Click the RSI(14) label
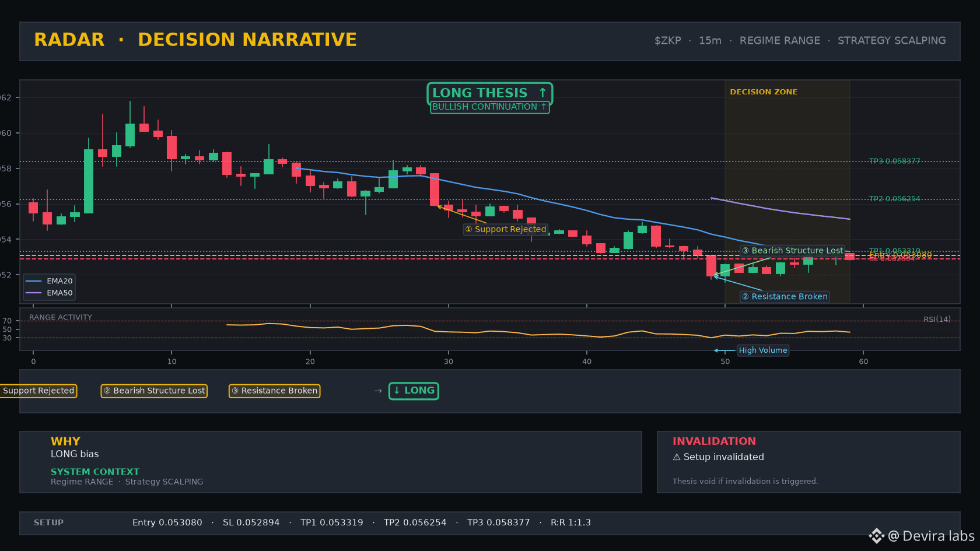Viewport: 980px width, 551px height. click(x=937, y=320)
